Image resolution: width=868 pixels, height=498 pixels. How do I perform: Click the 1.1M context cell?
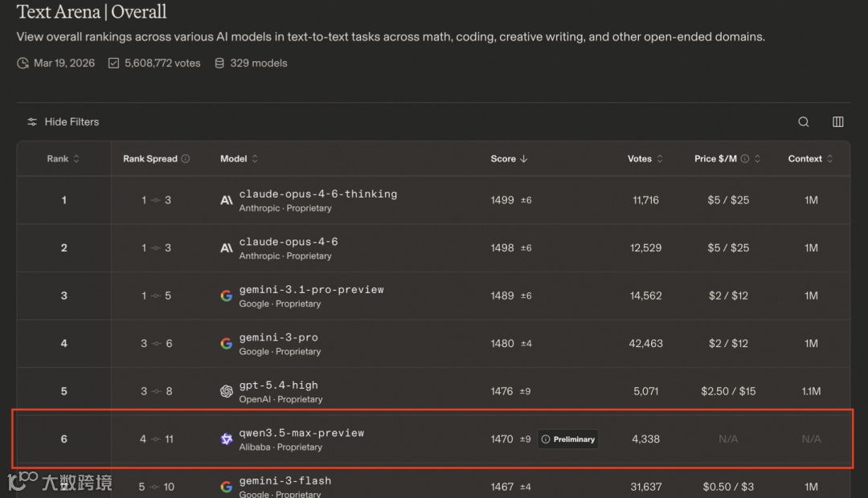coord(811,391)
